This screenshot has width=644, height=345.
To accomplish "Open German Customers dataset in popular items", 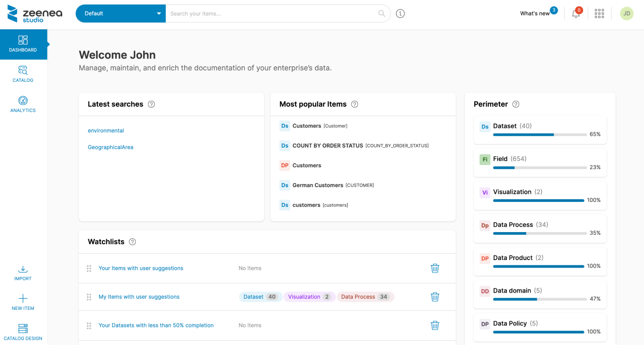I will 318,185.
